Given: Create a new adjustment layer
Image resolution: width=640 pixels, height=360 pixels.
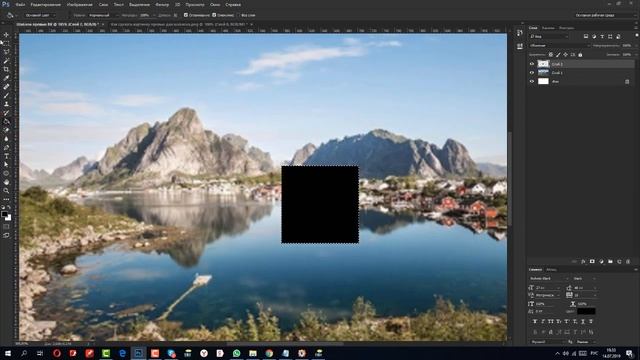Looking at the screenshot, I should click(601, 261).
